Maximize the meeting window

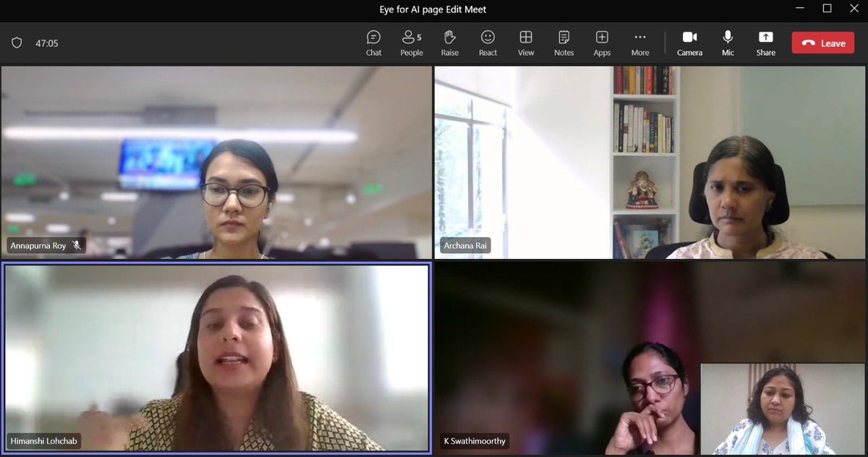(x=827, y=9)
